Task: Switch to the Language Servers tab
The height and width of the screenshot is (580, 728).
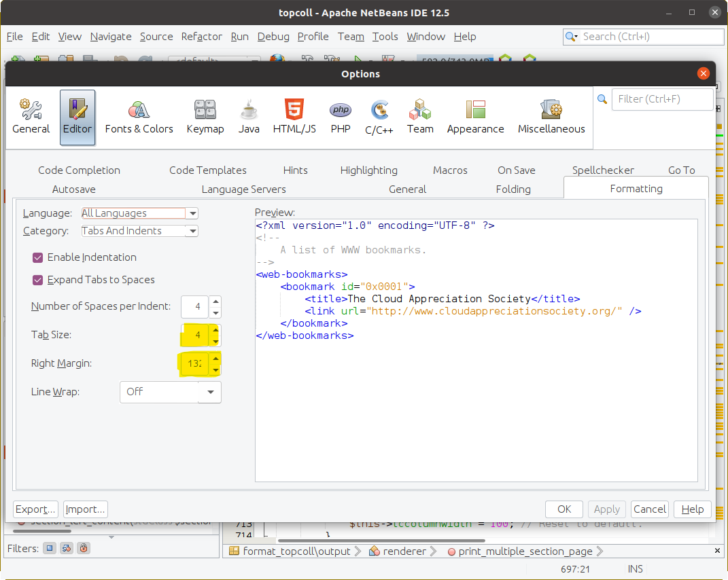Action: 244,189
